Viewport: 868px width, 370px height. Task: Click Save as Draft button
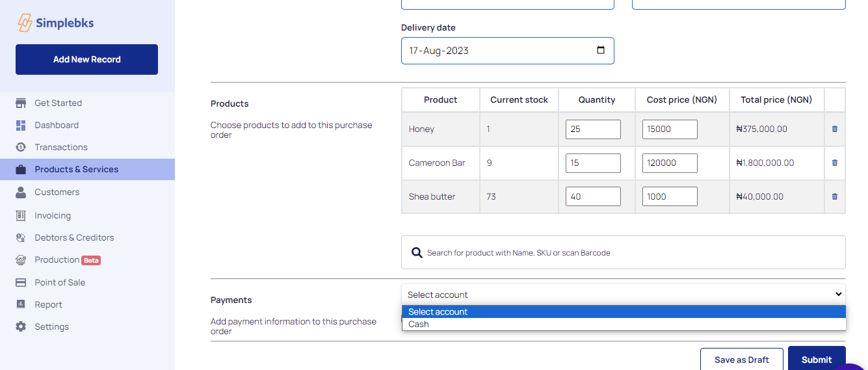point(741,360)
